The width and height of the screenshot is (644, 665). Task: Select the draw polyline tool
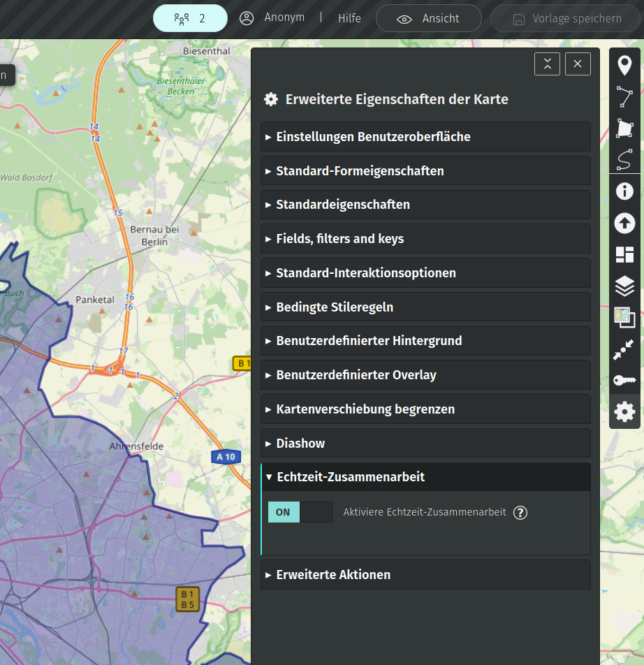click(624, 97)
